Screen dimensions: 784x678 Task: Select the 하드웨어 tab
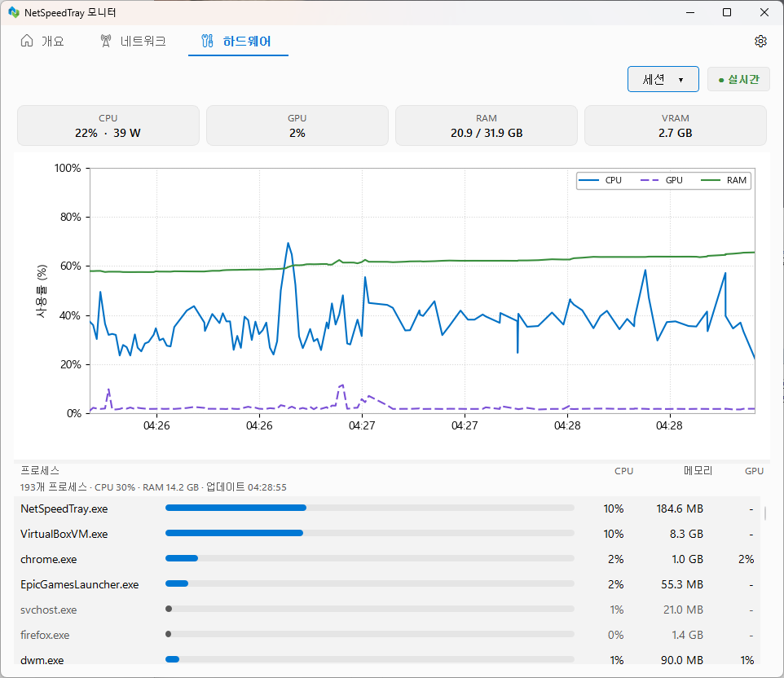[238, 41]
